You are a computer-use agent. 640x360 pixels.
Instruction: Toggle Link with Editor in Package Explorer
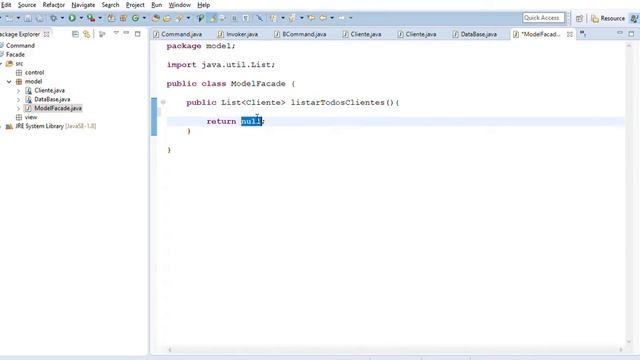87,34
